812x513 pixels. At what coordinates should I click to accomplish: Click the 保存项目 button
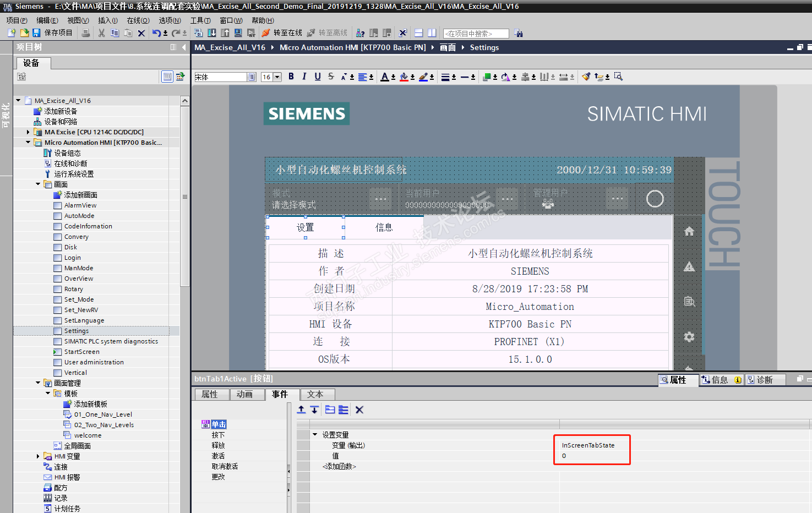[x=53, y=33]
